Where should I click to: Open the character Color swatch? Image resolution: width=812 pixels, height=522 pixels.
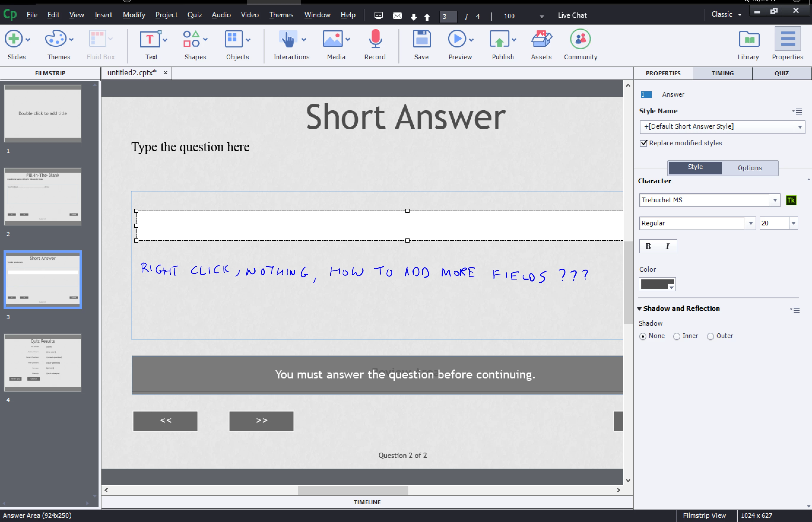click(657, 284)
